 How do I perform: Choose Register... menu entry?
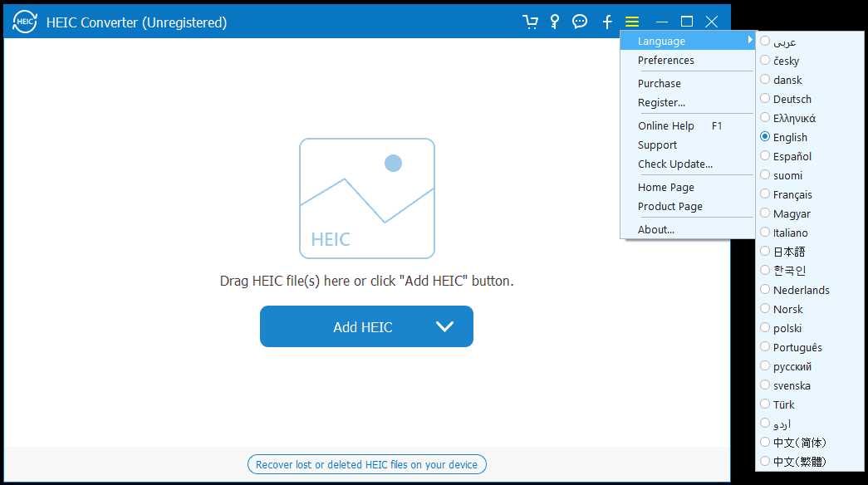(x=688, y=102)
